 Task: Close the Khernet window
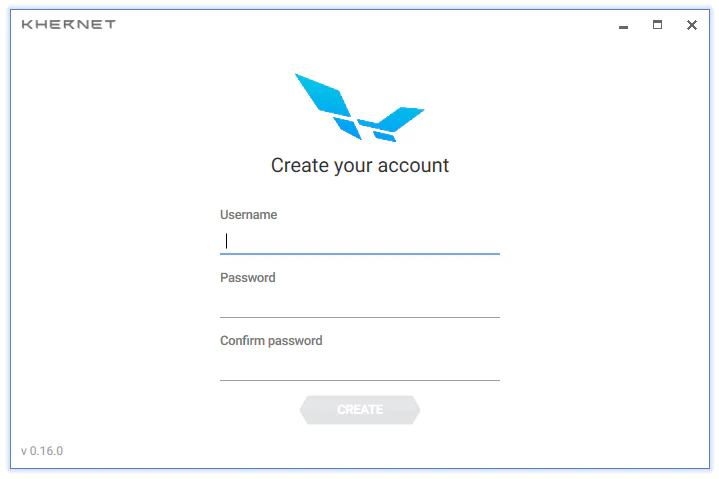(692, 25)
